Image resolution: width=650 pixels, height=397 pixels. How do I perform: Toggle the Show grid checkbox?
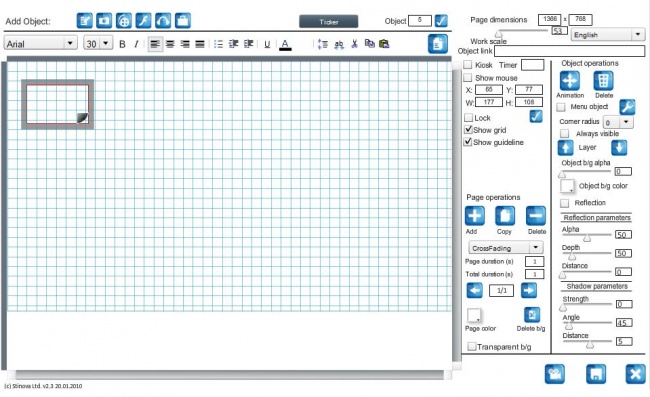point(468,130)
